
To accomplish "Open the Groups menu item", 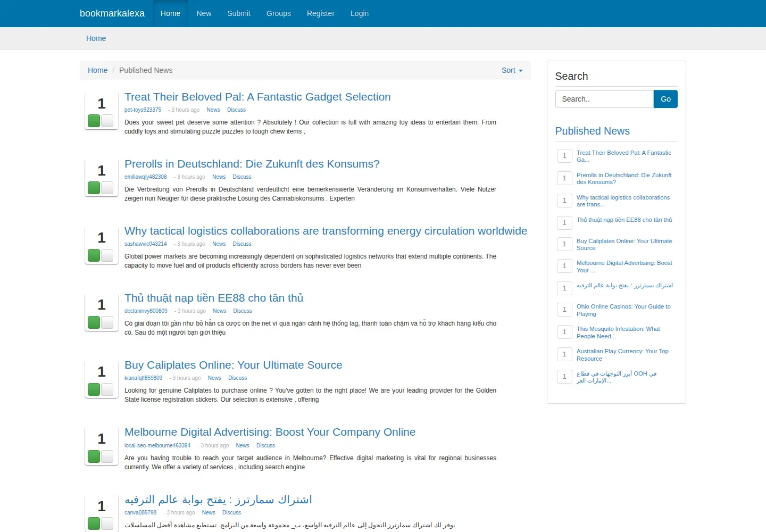I will (x=279, y=13).
